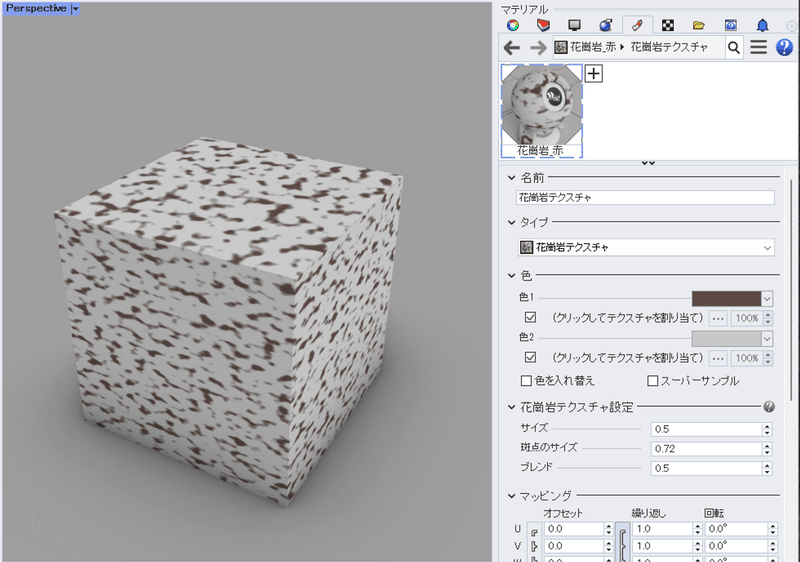Adjust the V rotation spinner arrows
The width and height of the screenshot is (800, 562).
pos(773,546)
